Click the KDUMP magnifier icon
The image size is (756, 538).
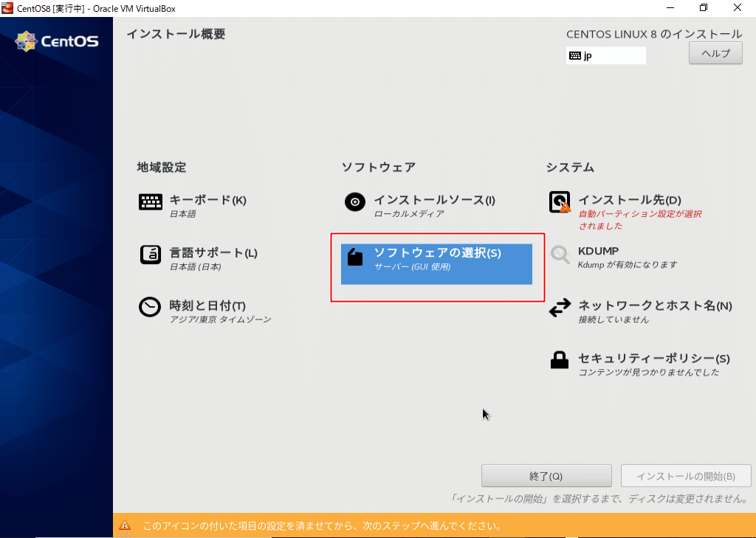[x=560, y=255]
